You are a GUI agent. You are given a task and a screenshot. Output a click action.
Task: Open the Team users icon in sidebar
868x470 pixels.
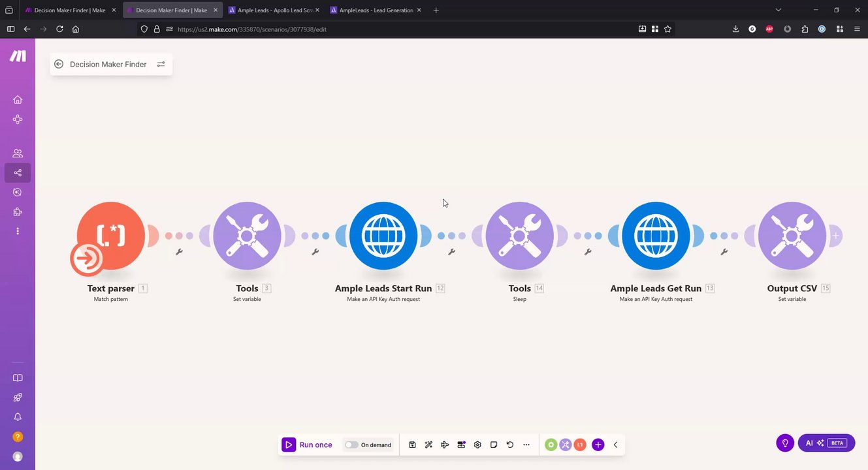(18, 153)
